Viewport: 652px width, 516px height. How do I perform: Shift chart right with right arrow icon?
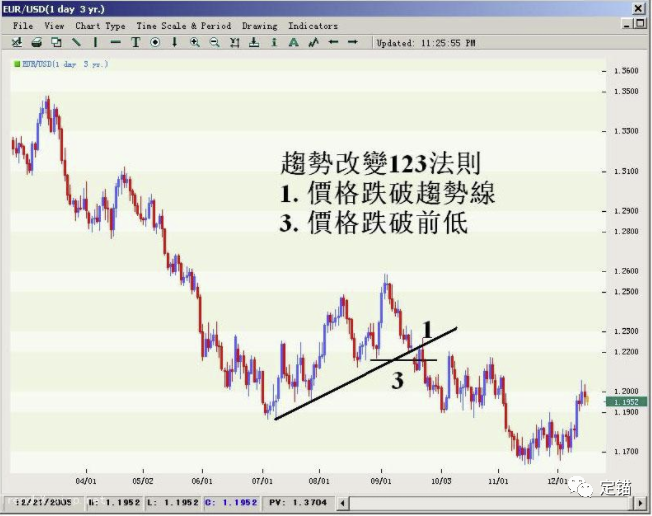click(353, 42)
